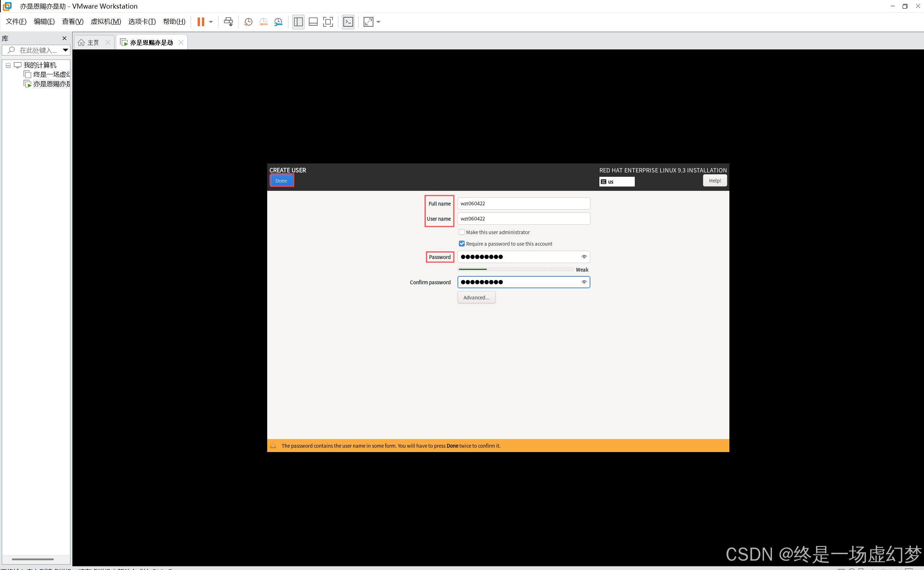Toggle the library sidebar view icon

pos(298,22)
